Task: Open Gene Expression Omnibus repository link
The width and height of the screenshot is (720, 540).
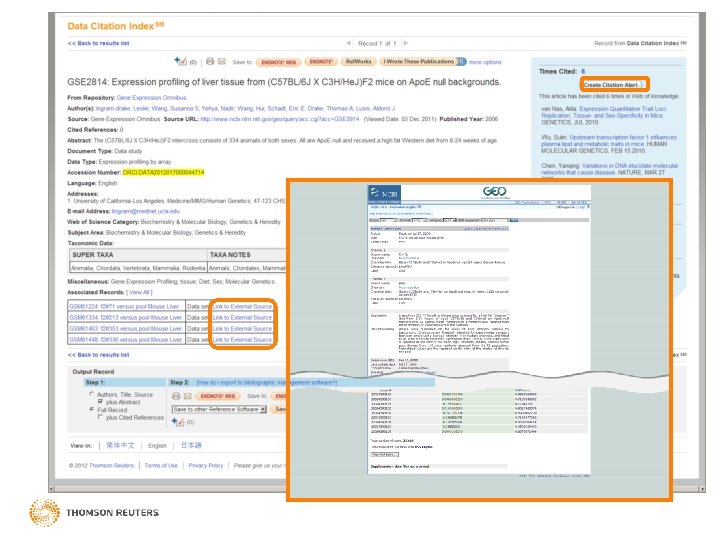Action: point(152,98)
